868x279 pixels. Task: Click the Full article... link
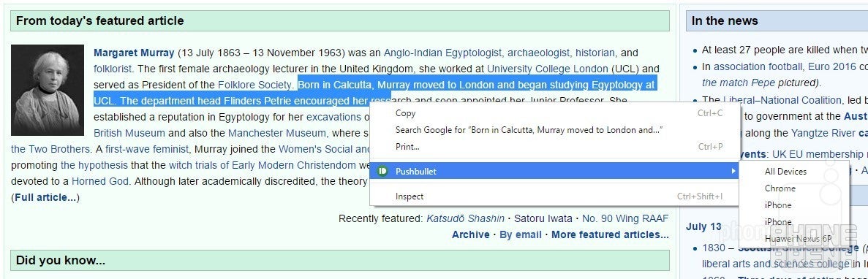point(45,197)
